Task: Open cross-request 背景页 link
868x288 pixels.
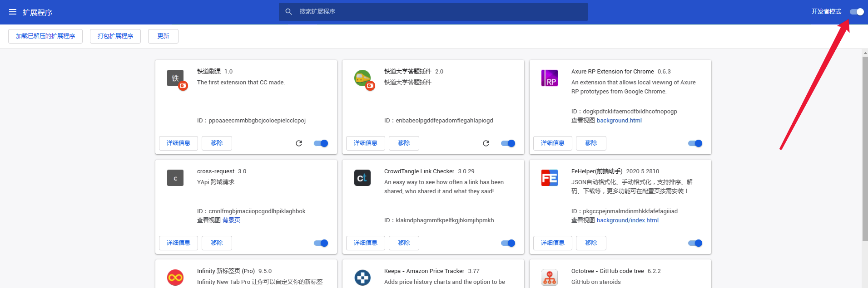Action: (x=231, y=220)
